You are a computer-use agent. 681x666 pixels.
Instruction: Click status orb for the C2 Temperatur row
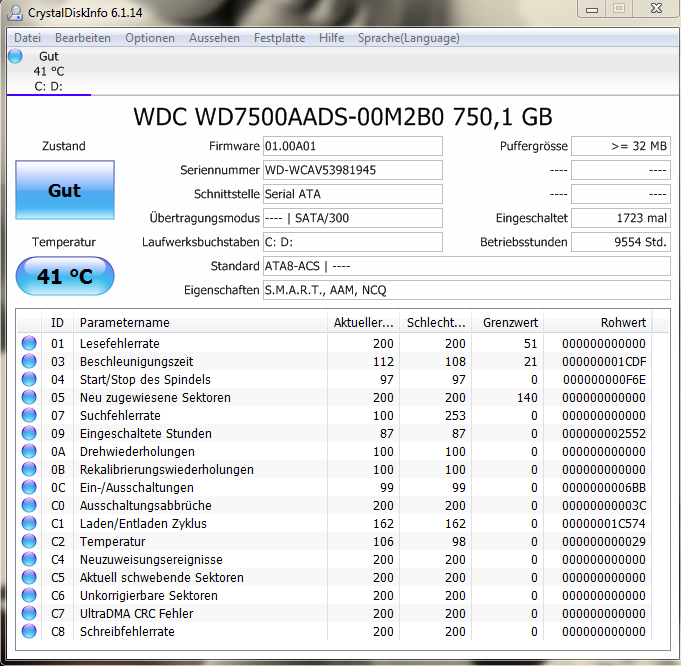[x=29, y=541]
